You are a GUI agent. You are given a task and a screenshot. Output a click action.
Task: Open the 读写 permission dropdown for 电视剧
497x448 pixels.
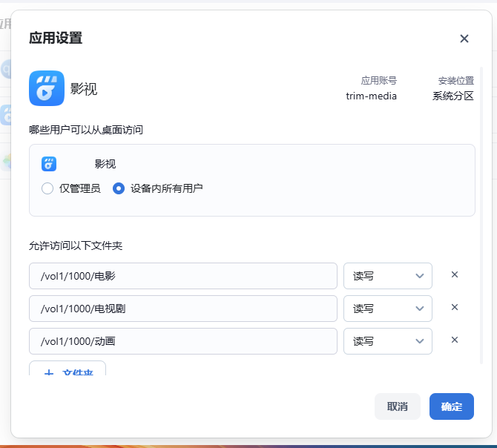387,309
